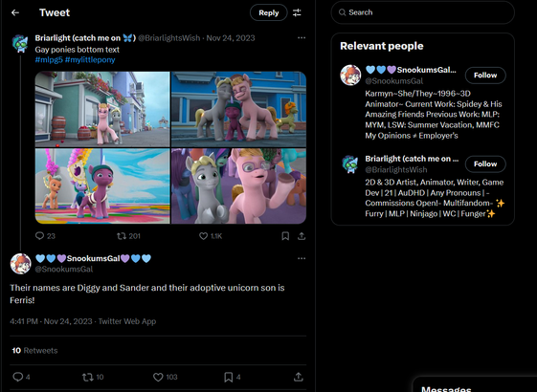Open SnookumsGal avatar on reply tweet
This screenshot has height=392, width=537.
[20, 264]
